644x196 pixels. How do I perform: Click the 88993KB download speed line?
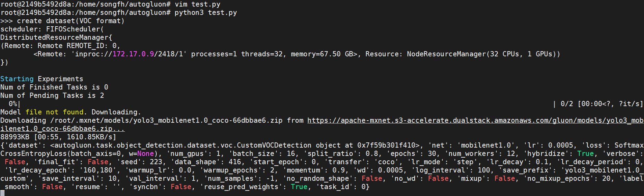tap(58, 137)
